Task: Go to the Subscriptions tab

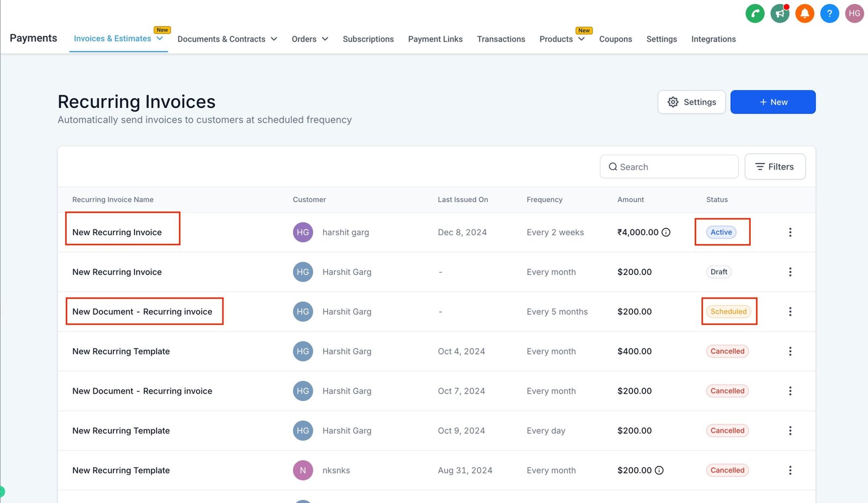Action: [368, 39]
